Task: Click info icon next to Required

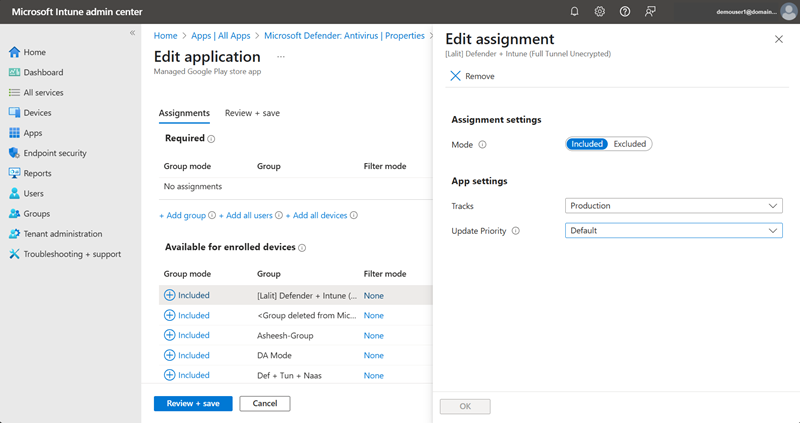Action: tap(211, 139)
